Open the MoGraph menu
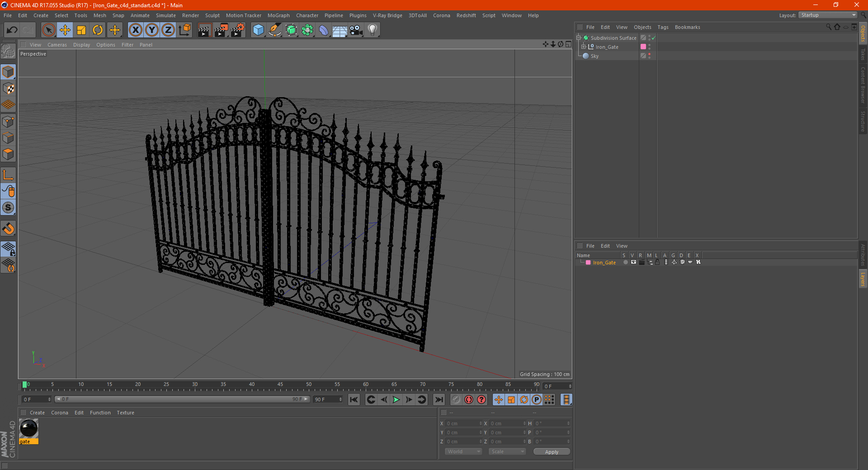Viewport: 868px width, 470px height. (x=278, y=15)
